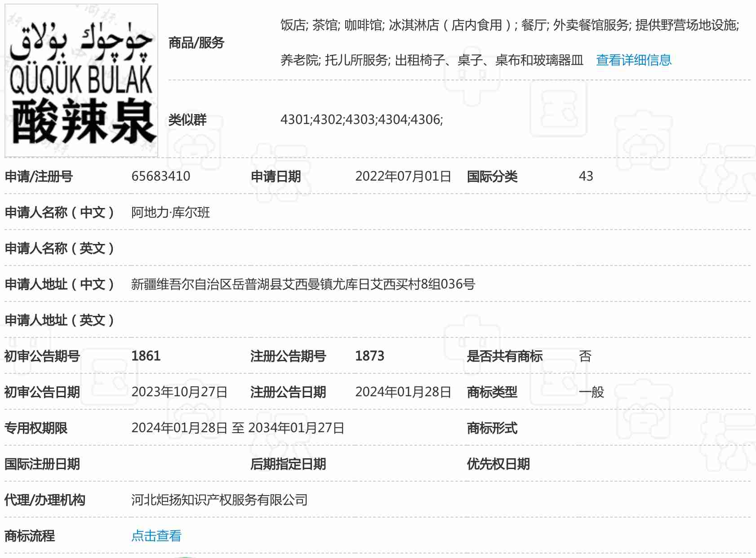Select registration announcement date 2024年01月28日
The image size is (756, 558).
click(x=403, y=392)
